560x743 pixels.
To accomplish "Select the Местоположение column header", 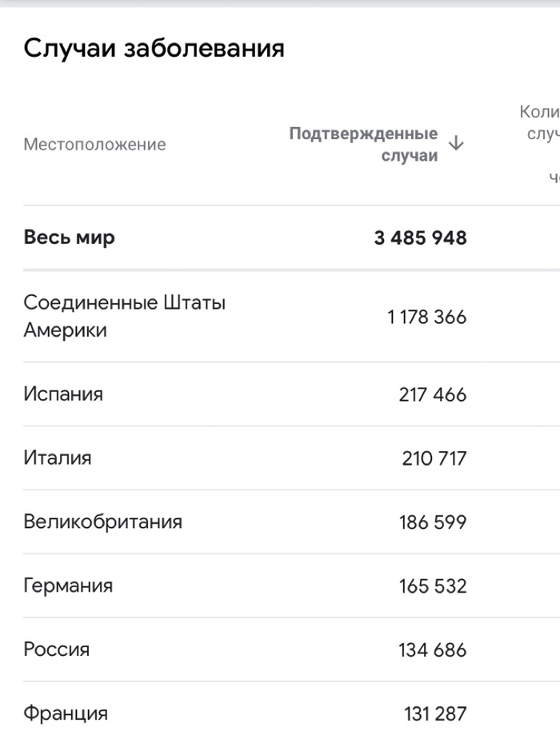I will 94,144.
